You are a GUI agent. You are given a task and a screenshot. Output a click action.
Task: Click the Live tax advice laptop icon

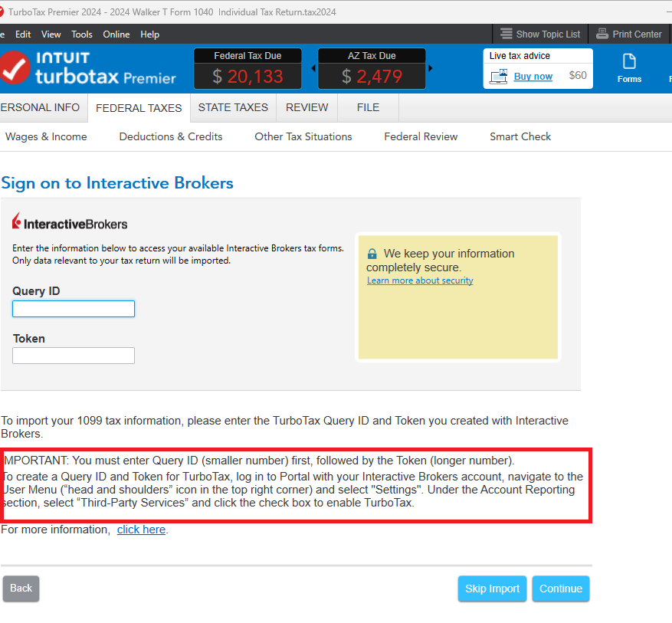[498, 77]
